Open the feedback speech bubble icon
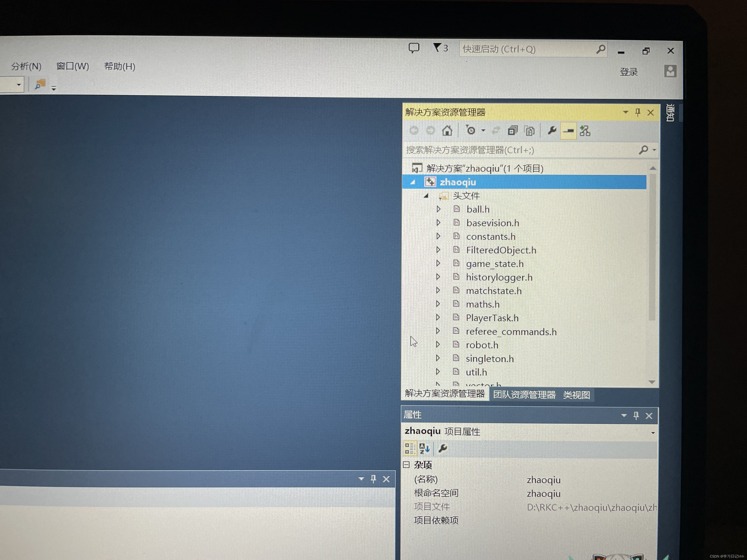 pos(414,48)
